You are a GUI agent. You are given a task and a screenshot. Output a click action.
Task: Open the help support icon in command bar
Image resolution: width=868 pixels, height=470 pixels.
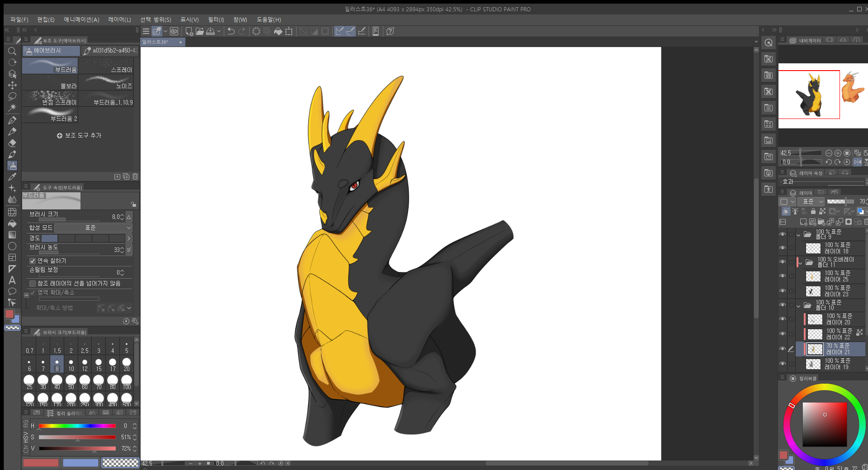tap(391, 31)
